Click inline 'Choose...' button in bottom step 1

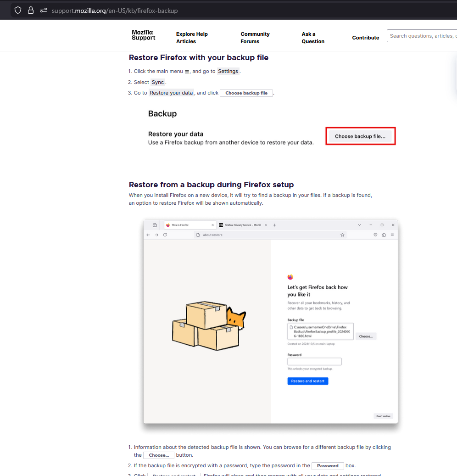coord(159,455)
